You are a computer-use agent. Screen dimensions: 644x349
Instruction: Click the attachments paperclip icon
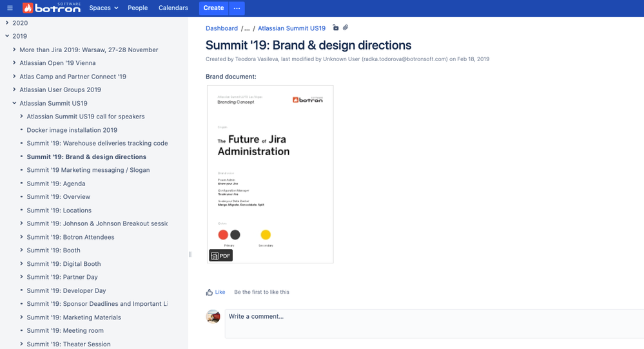pos(346,28)
